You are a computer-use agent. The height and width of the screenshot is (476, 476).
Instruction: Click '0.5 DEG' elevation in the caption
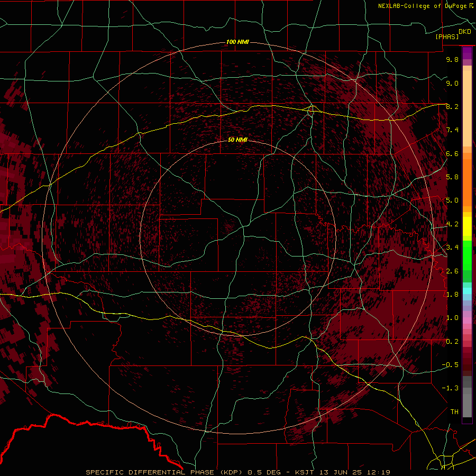tap(263, 472)
